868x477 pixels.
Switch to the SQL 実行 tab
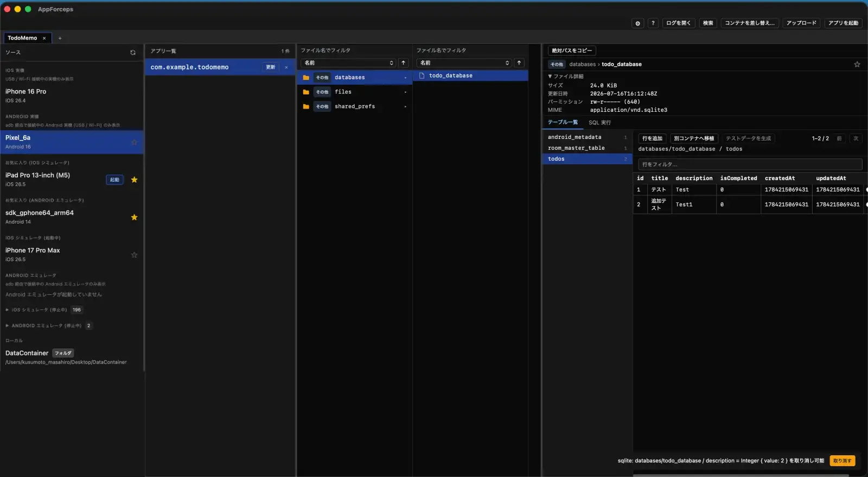(x=599, y=123)
